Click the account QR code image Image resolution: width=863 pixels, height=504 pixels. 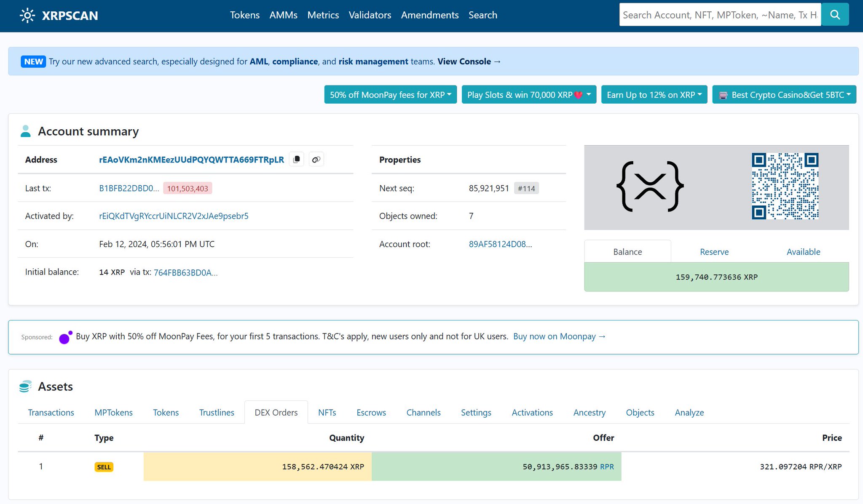(x=785, y=186)
